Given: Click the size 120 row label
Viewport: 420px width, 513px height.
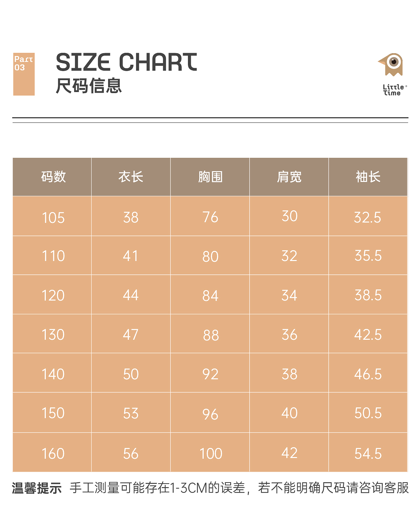Looking at the screenshot, I should point(53,296).
